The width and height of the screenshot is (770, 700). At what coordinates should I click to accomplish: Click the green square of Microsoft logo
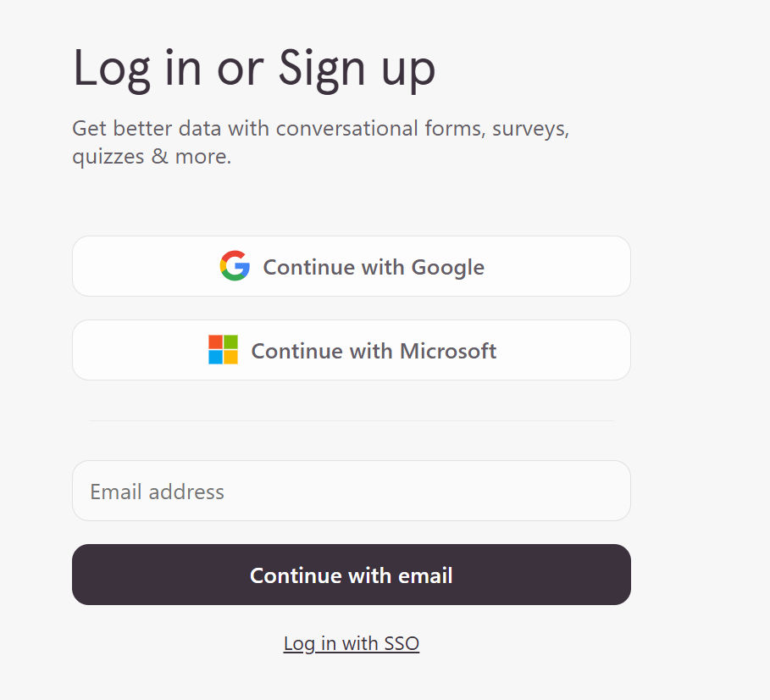point(230,342)
